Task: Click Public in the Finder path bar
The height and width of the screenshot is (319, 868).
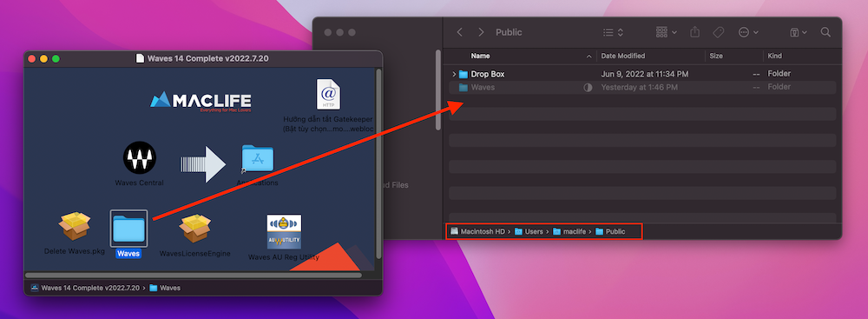Action: click(x=610, y=231)
